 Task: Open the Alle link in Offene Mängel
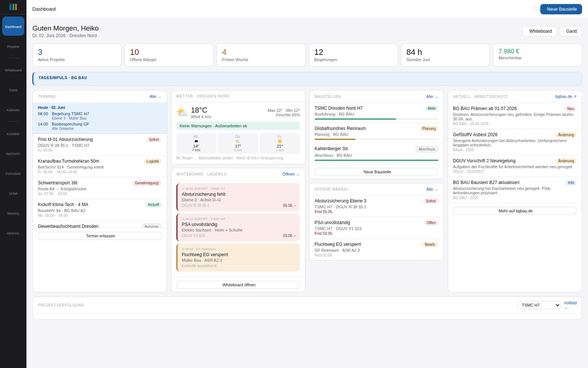432,189
